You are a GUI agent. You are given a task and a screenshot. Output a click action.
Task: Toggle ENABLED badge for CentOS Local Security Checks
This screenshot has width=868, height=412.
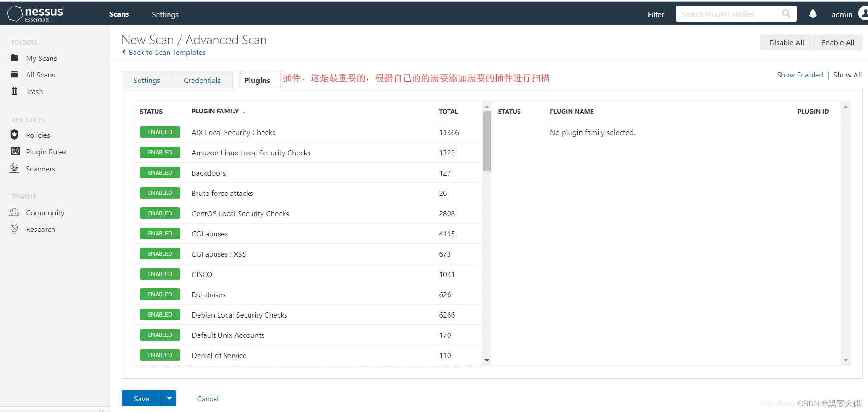pos(160,213)
